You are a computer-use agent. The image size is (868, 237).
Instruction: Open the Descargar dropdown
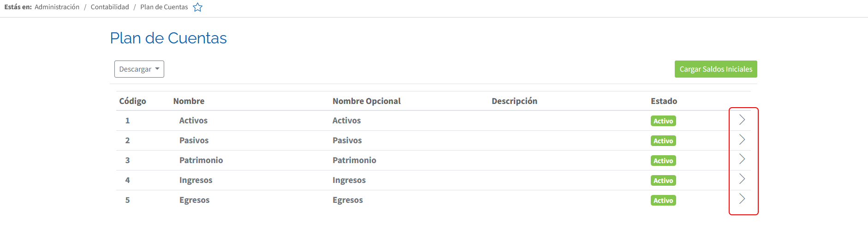pyautogui.click(x=139, y=69)
